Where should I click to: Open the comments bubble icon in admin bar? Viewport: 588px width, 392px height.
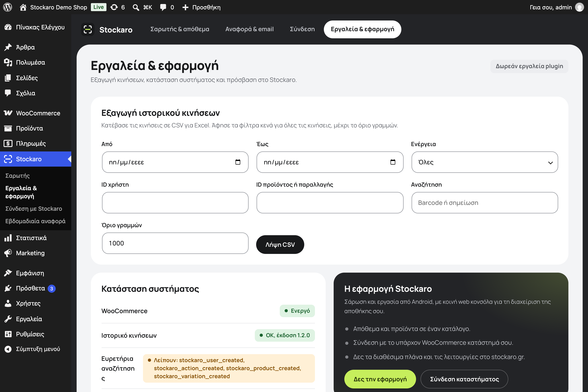coord(163,7)
